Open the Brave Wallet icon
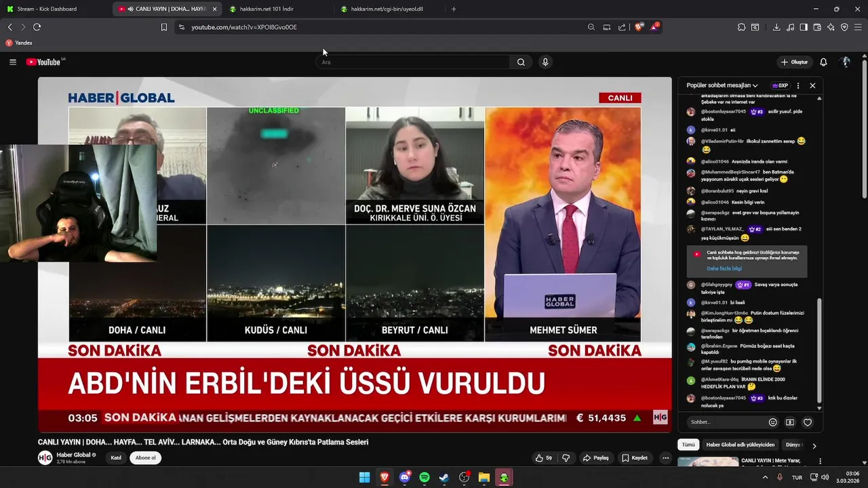The height and width of the screenshot is (488, 868). 817,27
